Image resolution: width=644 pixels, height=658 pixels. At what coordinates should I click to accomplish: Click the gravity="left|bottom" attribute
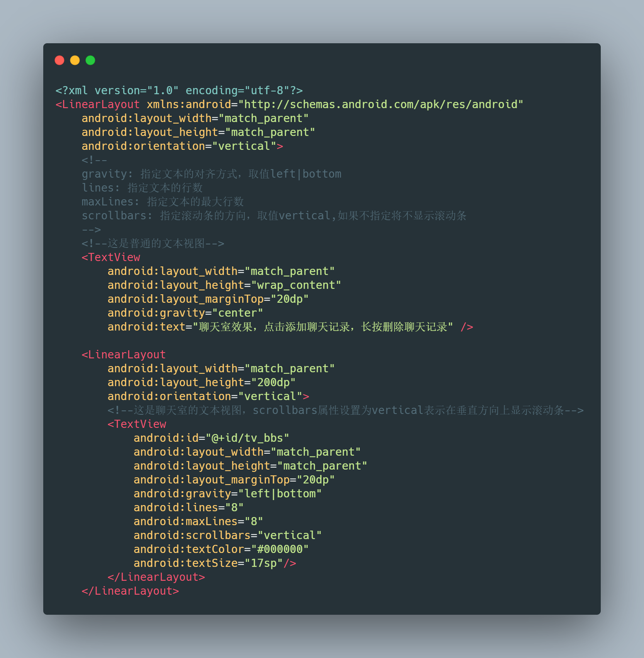(227, 493)
